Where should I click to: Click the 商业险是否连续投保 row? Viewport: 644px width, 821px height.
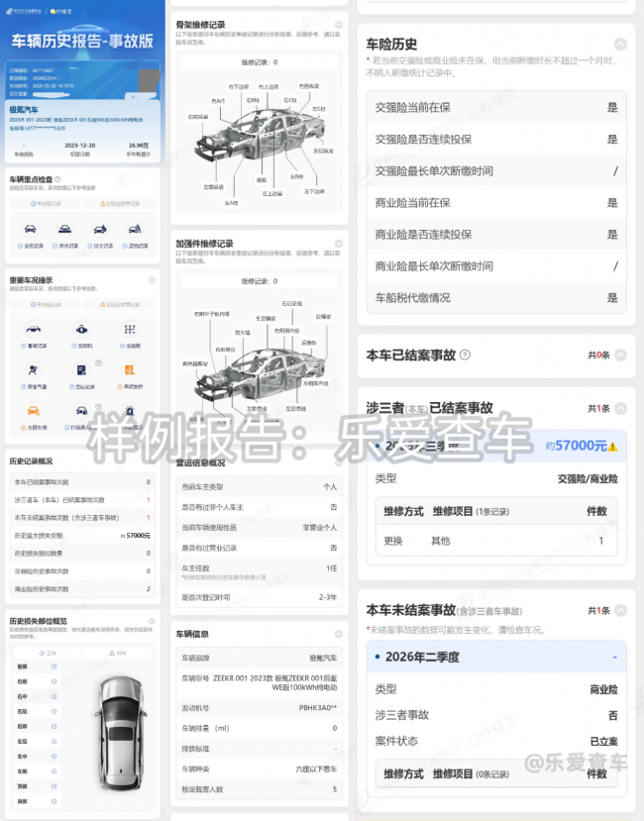click(496, 234)
